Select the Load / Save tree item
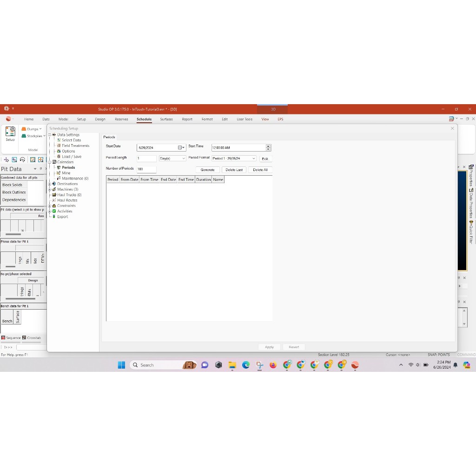 pos(72,157)
